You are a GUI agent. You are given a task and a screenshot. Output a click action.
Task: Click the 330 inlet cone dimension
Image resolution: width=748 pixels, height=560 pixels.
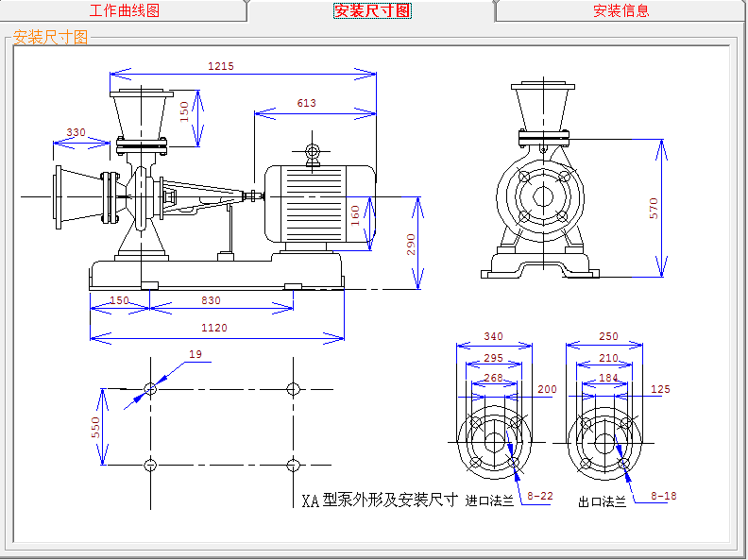click(76, 132)
